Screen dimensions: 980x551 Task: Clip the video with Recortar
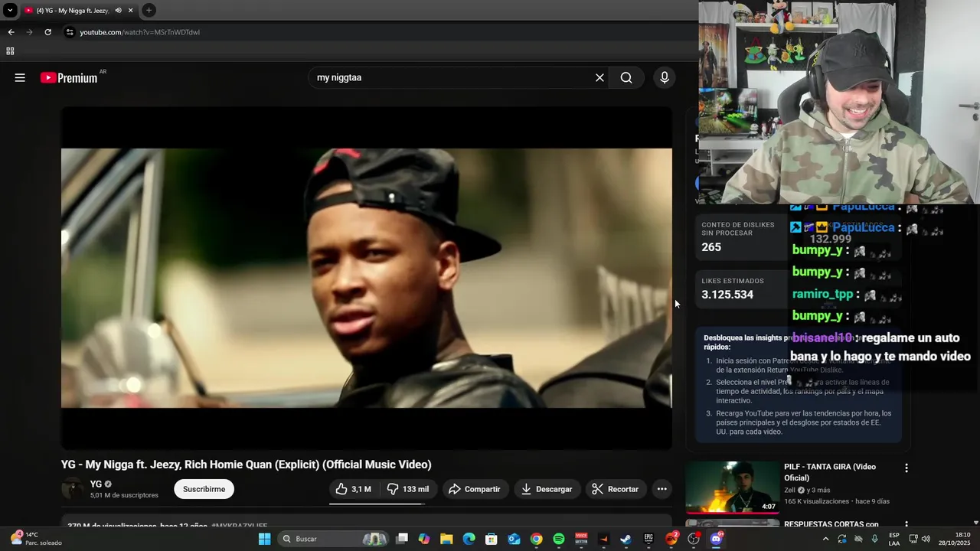coord(616,489)
